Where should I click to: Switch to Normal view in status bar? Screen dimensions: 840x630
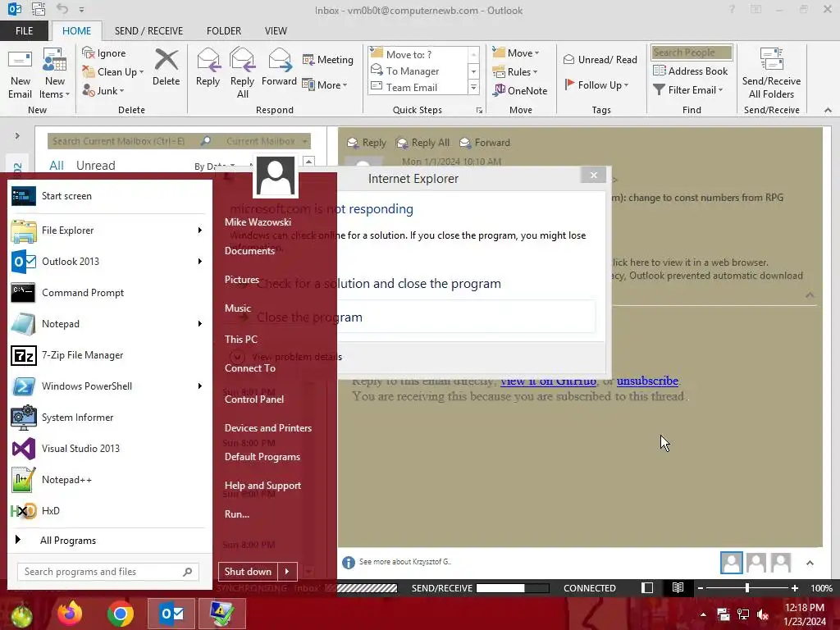(647, 587)
